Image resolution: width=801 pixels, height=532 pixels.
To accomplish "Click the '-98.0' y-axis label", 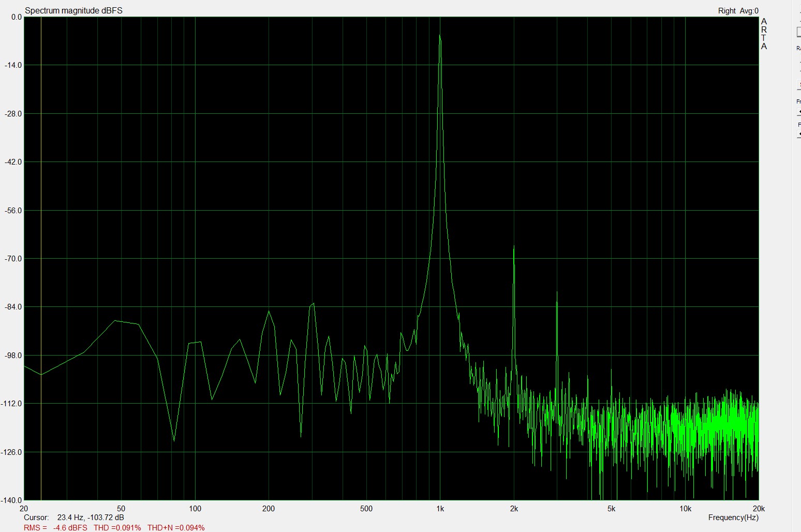I will (13, 356).
